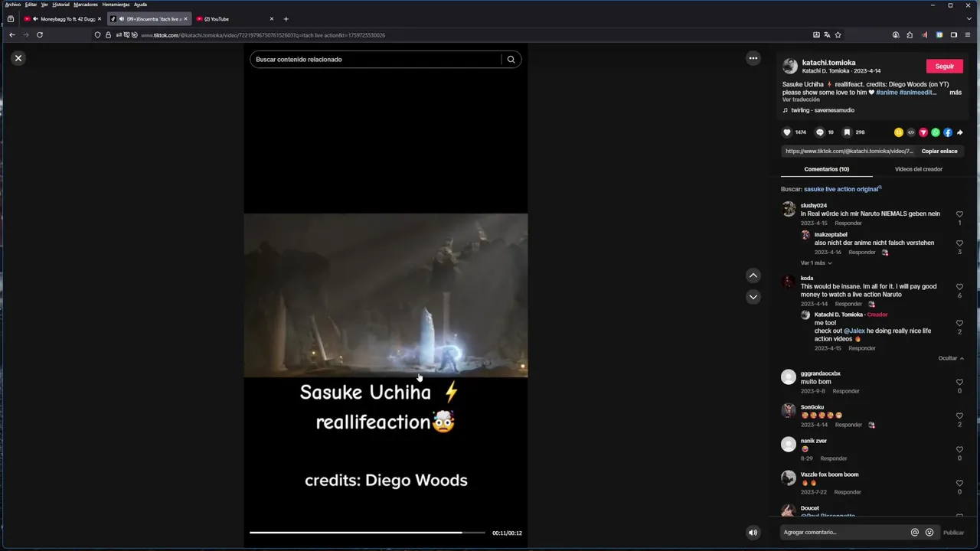Collapse replies with 'Ocultar'
This screenshot has width=980, height=551.
[x=951, y=358]
